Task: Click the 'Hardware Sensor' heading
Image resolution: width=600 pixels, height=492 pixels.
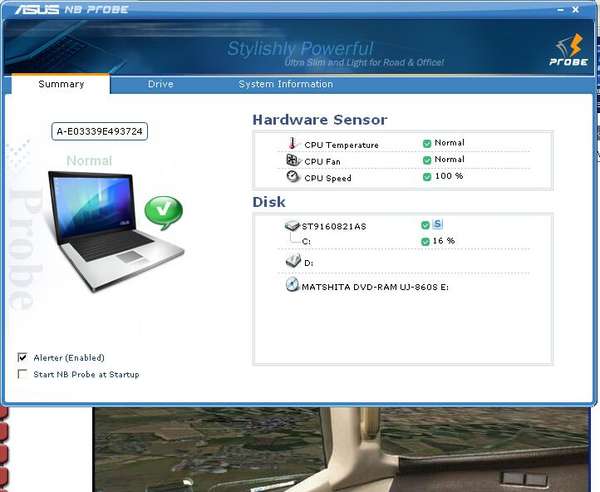Action: (320, 120)
